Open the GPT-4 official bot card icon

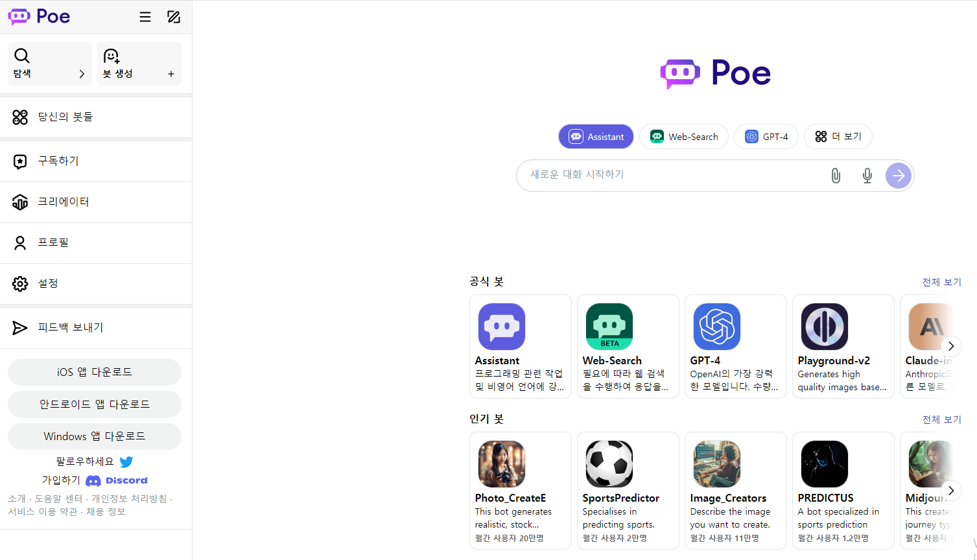[716, 327]
